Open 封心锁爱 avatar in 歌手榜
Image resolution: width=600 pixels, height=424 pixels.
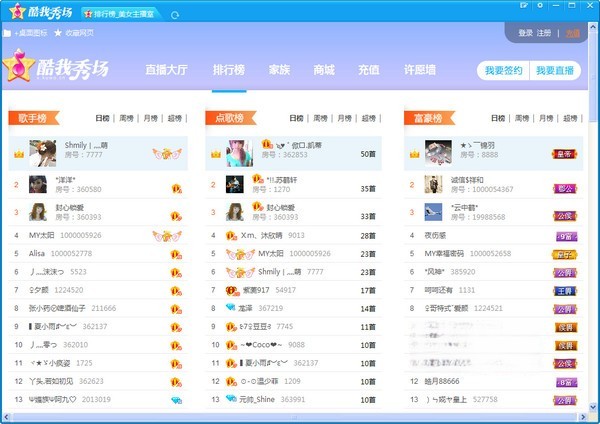(38, 212)
